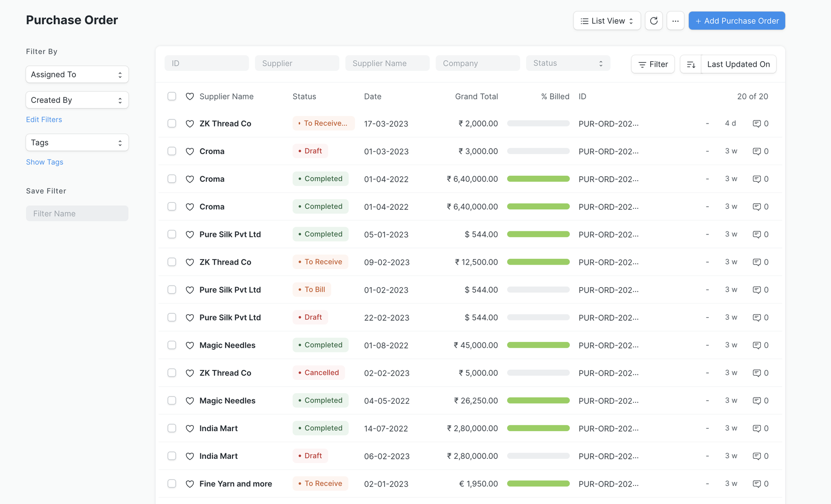This screenshot has width=831, height=504.
Task: Select all rows with header checkbox
Action: [x=172, y=96]
